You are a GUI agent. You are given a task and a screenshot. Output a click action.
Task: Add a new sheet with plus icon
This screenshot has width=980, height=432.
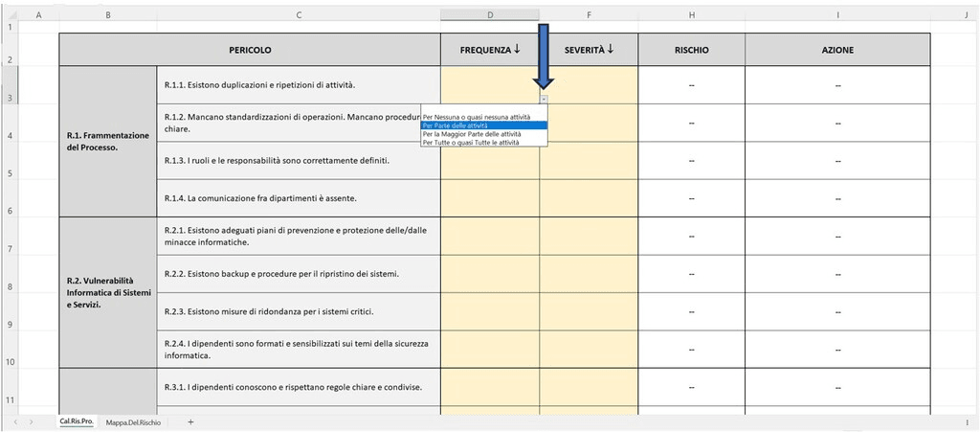pos(190,421)
